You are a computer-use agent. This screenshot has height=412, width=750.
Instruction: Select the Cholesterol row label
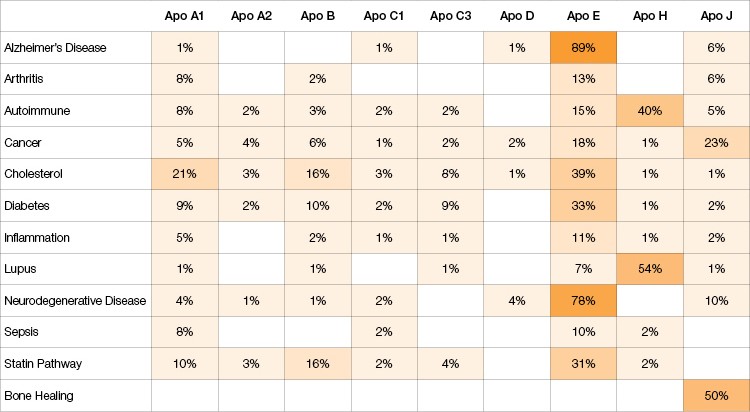coord(33,174)
